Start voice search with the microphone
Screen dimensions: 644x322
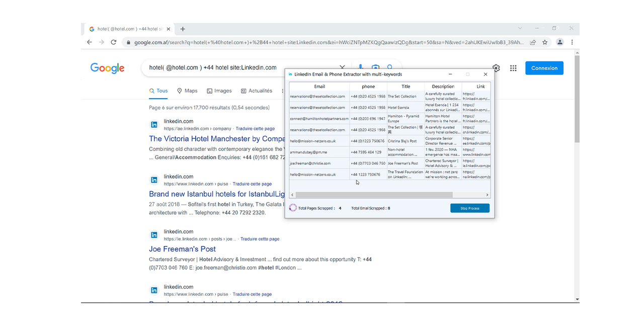(x=361, y=67)
